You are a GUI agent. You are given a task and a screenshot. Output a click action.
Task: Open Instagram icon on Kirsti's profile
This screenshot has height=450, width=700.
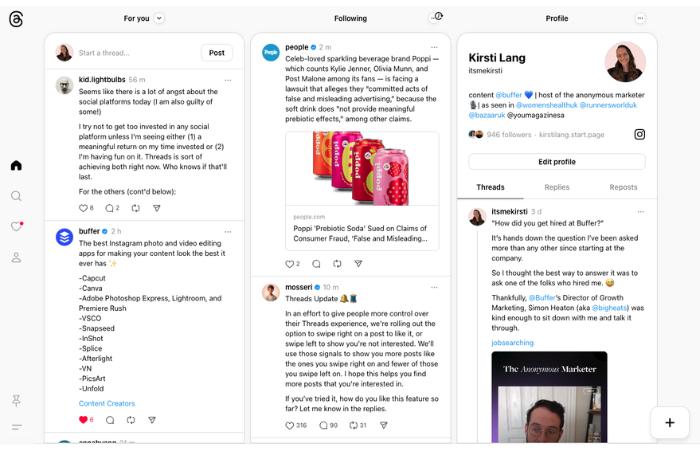tap(639, 134)
